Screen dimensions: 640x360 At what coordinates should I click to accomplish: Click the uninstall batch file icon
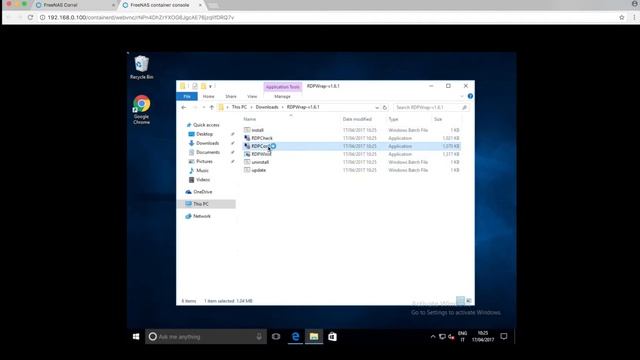click(x=247, y=162)
